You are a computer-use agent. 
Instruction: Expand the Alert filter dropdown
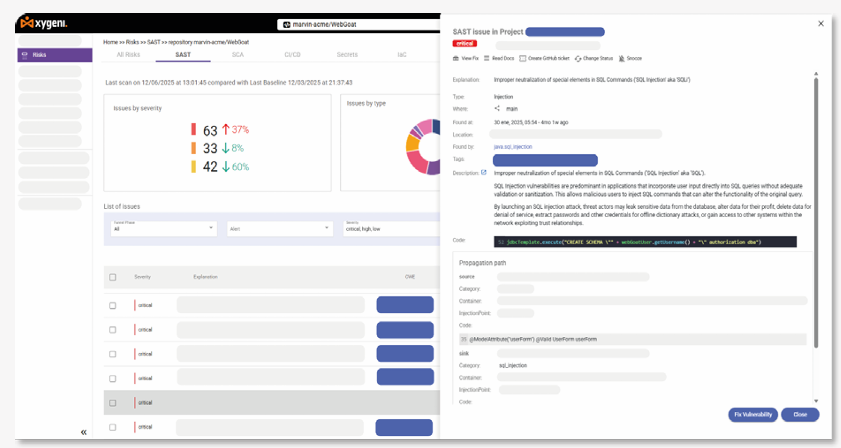pos(279,228)
